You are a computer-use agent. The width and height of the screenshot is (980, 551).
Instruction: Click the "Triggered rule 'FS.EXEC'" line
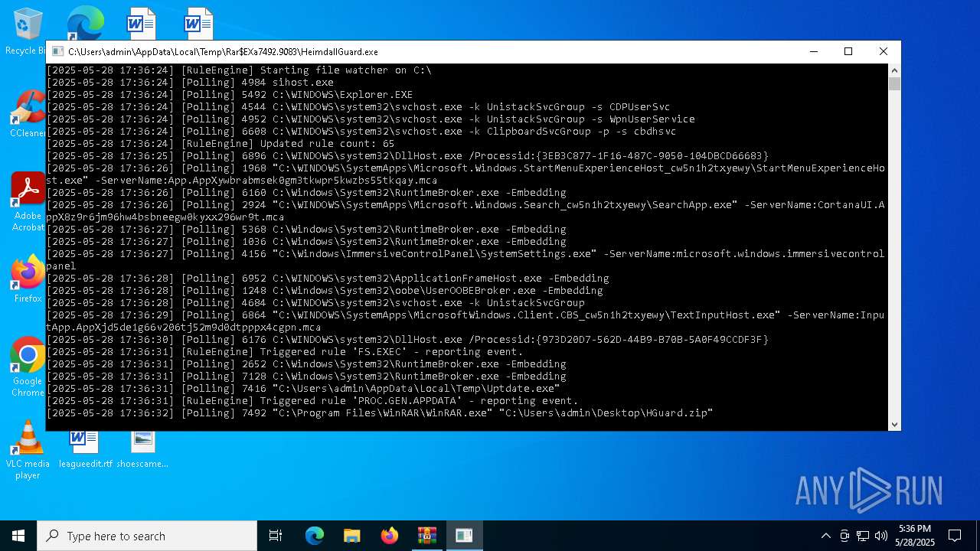coord(285,352)
